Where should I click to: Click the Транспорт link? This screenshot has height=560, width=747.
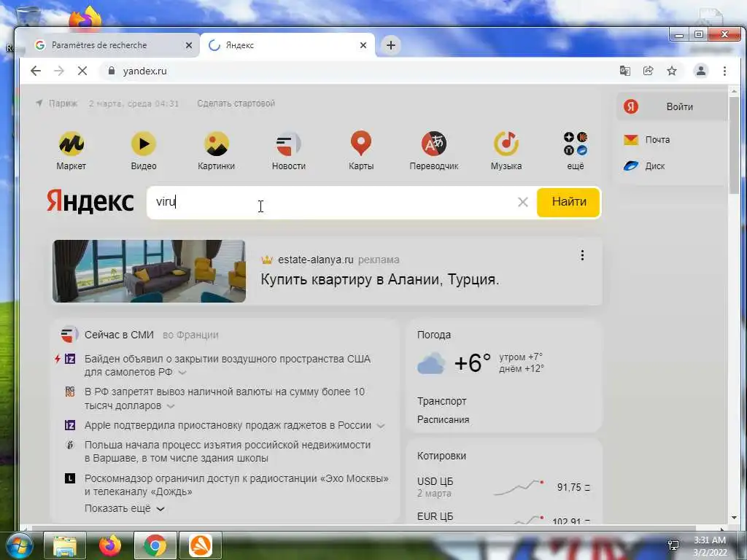[441, 401]
